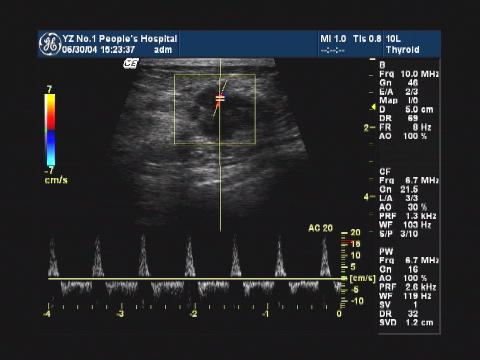This screenshot has height=360, width=480.
Task: Click the 2 cm depth scale marker
Action: [366, 128]
